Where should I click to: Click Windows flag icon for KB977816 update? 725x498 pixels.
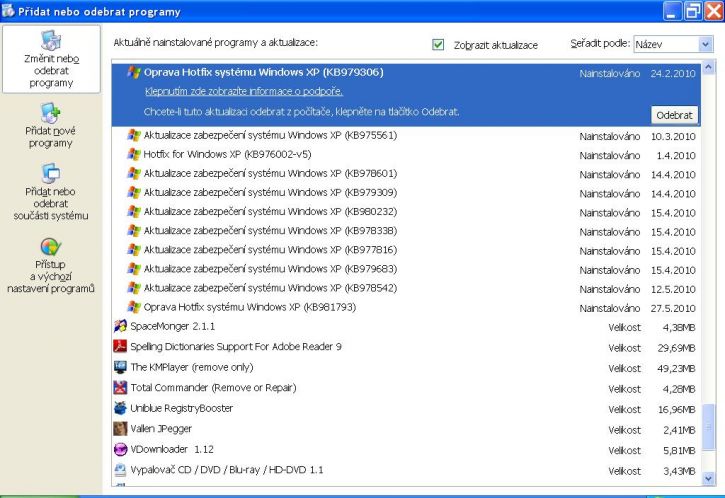[134, 250]
